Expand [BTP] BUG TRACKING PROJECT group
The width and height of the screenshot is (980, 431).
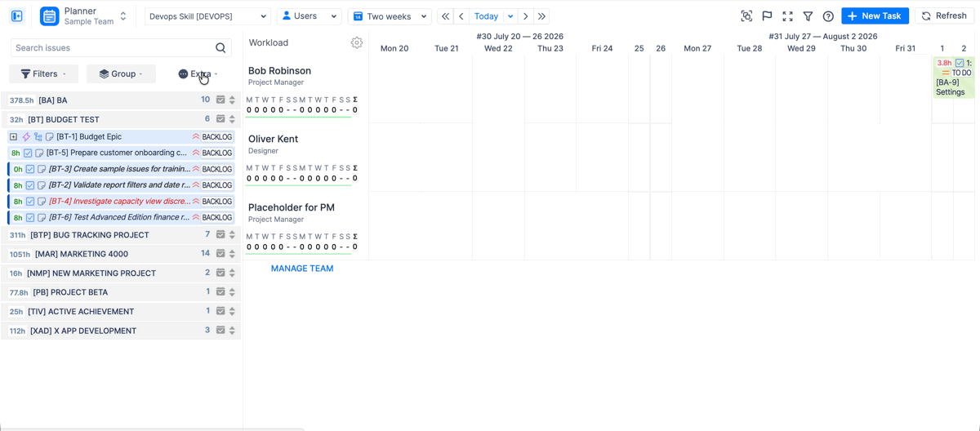pyautogui.click(x=121, y=235)
